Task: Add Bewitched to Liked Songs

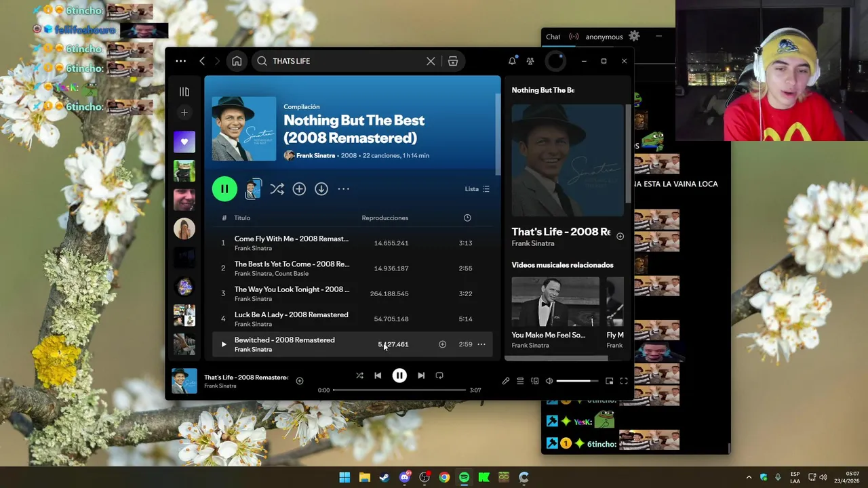Action: pos(442,344)
